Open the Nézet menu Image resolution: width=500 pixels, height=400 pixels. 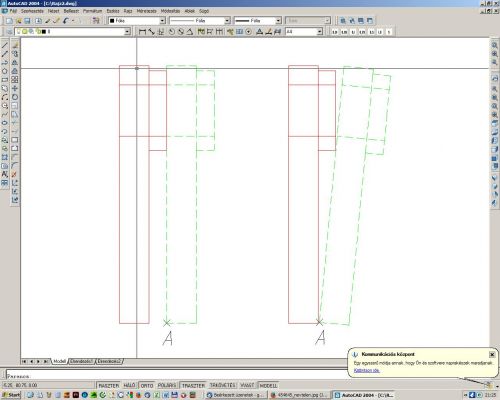[x=53, y=11]
